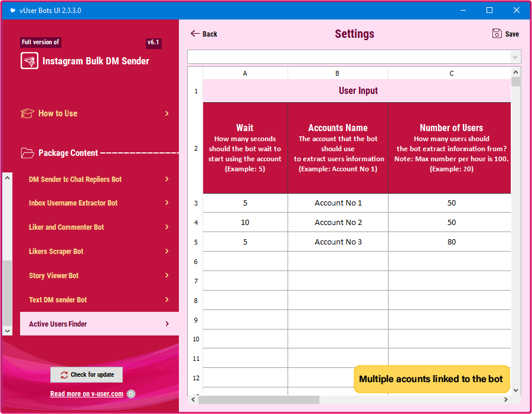Click the vUser app icon in title bar

(12, 10)
